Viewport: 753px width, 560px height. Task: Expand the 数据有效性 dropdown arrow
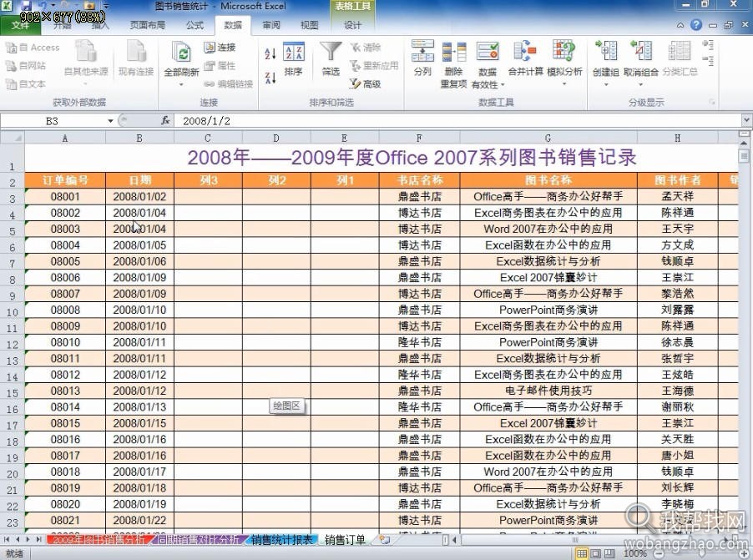[503, 84]
